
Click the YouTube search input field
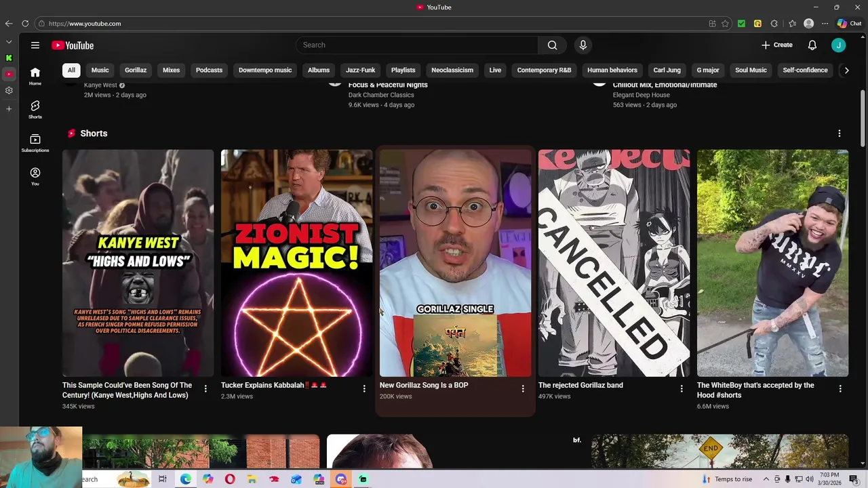[417, 45]
